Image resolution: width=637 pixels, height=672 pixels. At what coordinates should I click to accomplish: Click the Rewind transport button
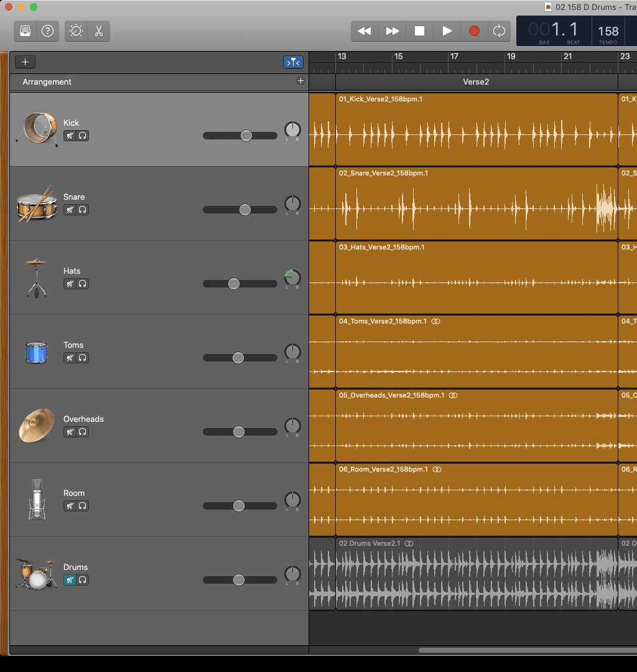(x=365, y=31)
